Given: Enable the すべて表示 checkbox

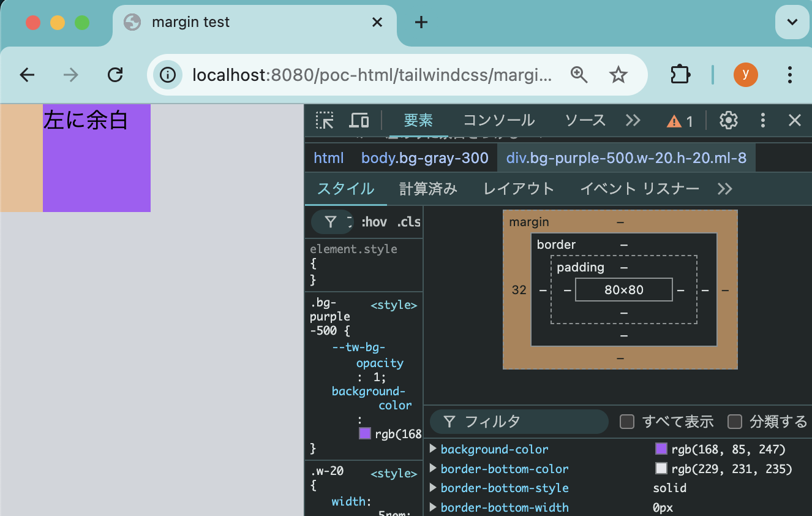Looking at the screenshot, I should point(628,422).
